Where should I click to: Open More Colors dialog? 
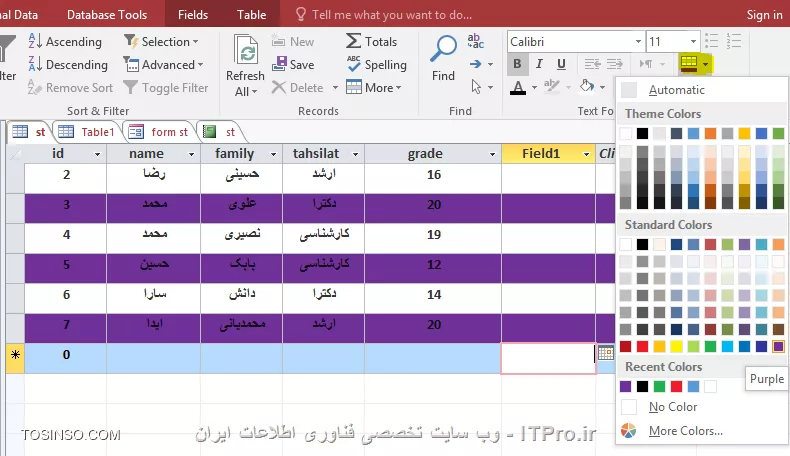point(701,431)
